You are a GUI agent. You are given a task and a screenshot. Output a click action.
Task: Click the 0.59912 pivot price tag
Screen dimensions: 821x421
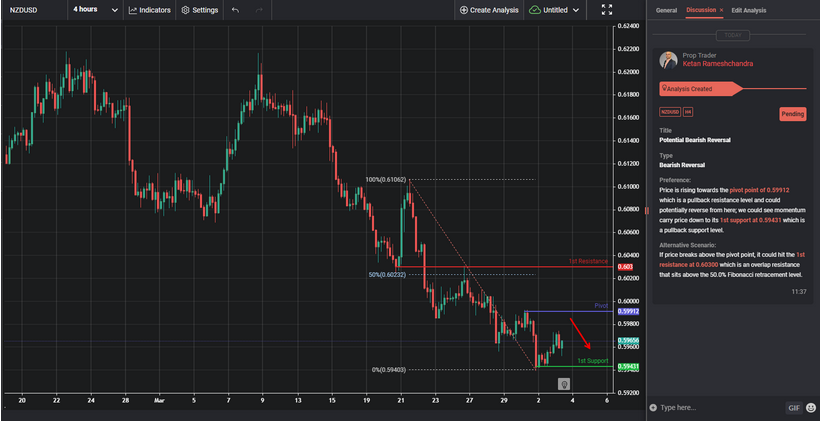628,311
